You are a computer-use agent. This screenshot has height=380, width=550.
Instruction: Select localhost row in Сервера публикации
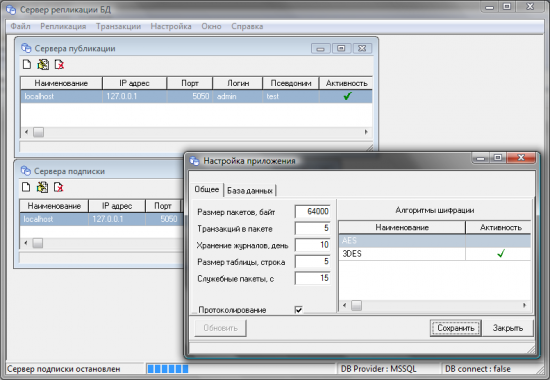[x=196, y=96]
